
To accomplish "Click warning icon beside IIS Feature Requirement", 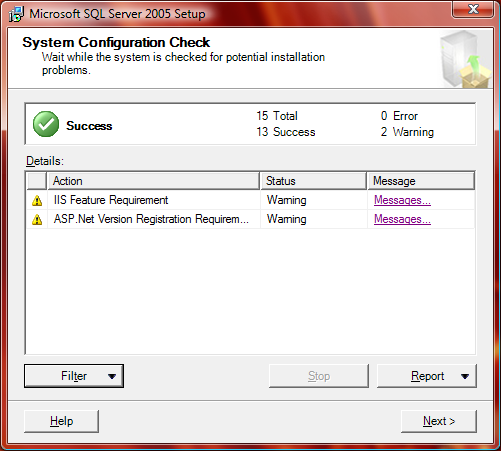I will click(37, 200).
